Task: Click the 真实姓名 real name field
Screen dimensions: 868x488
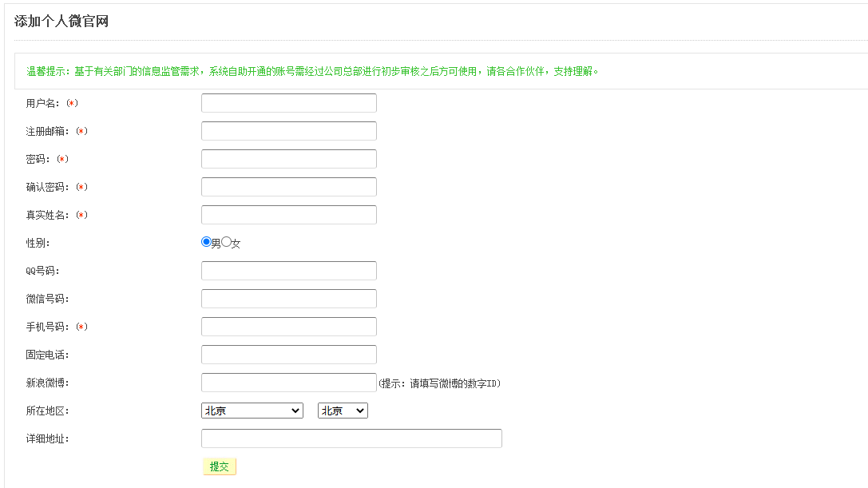Action: coord(288,215)
